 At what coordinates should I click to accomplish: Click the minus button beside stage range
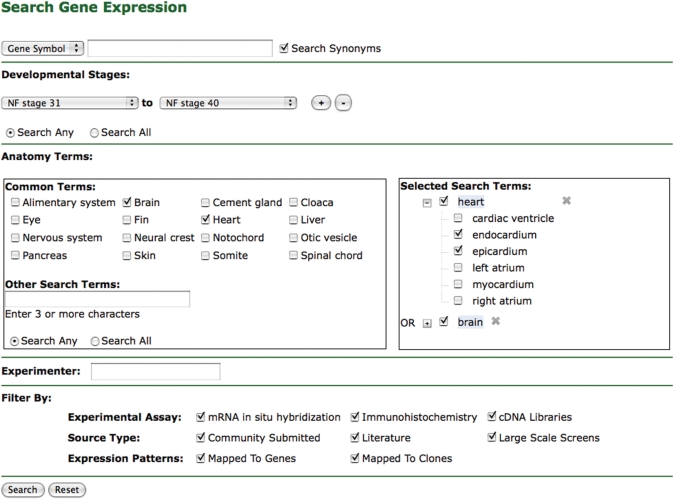343,103
